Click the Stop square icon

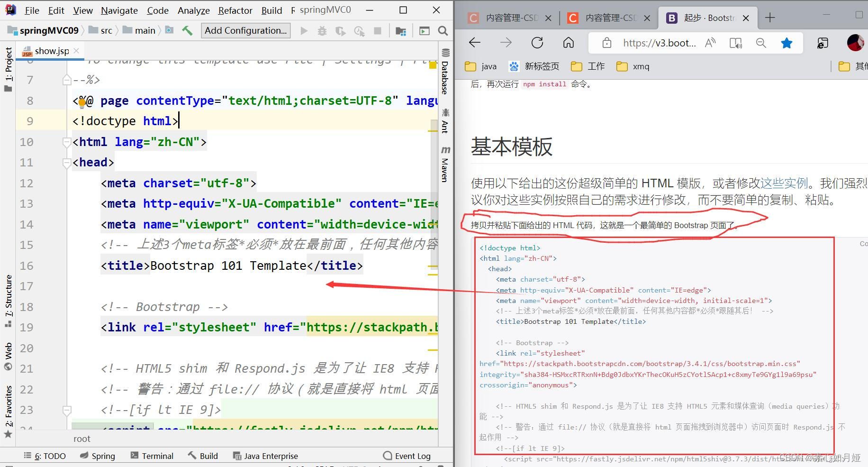point(378,31)
